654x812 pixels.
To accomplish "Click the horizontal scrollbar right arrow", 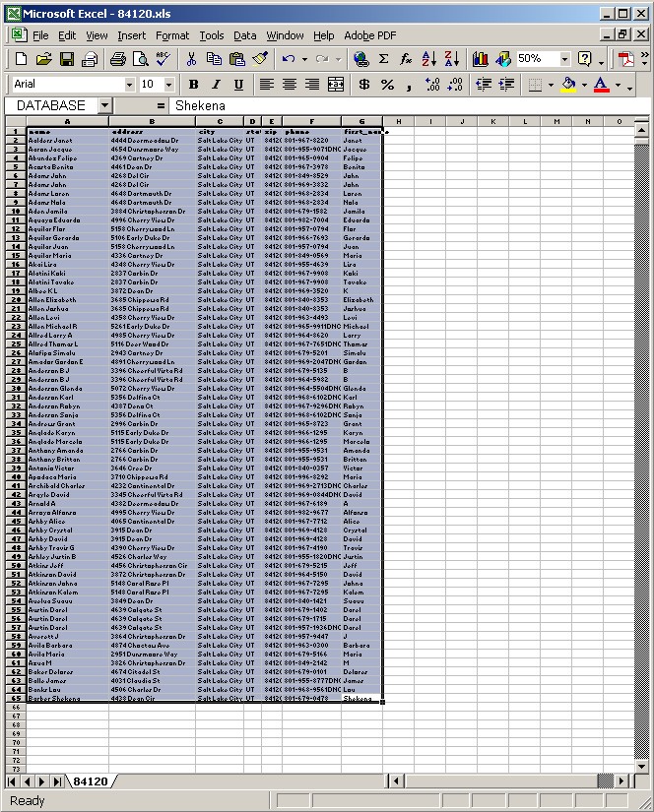I will (x=621, y=781).
